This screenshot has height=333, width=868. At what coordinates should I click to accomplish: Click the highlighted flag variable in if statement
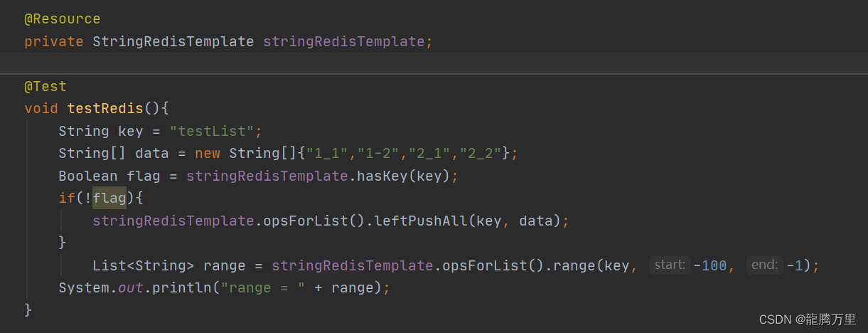point(109,198)
